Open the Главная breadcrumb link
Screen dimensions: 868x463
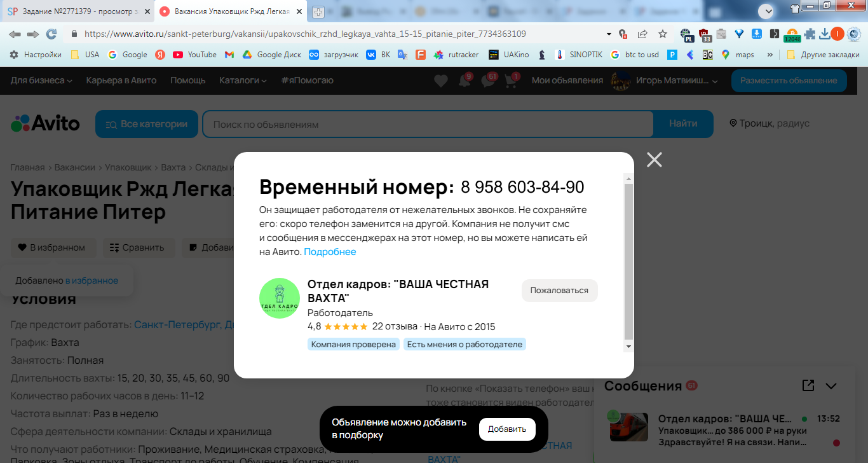tap(27, 167)
